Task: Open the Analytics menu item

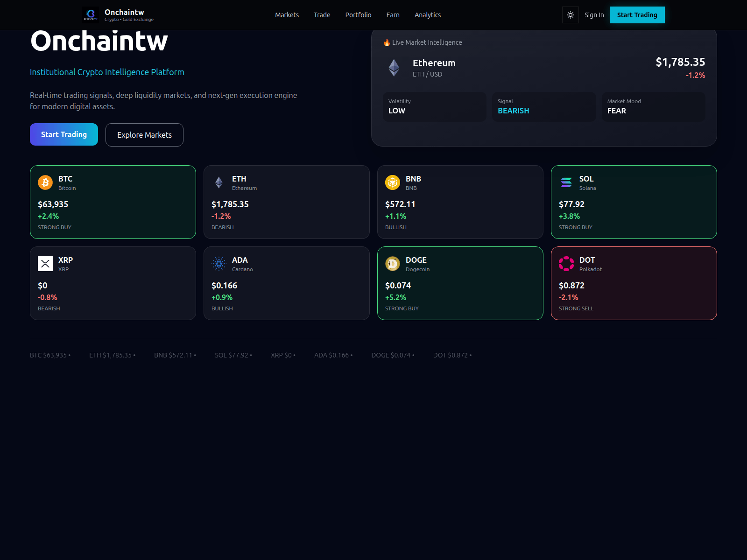Action: coord(428,15)
